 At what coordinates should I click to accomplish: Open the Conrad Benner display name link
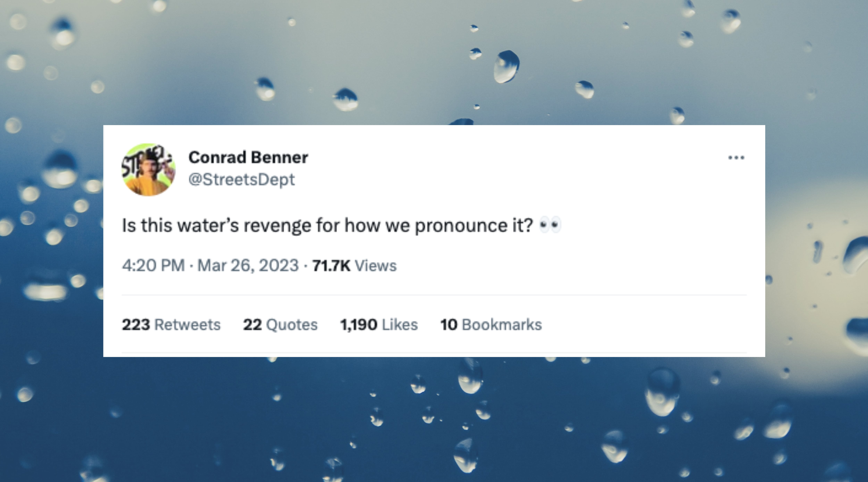click(248, 157)
